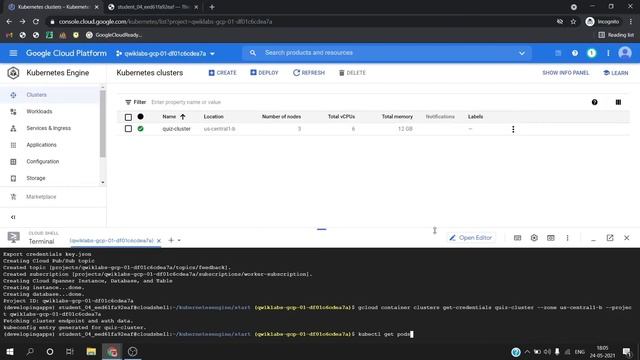Click the Kubernetes Engine logo icon
The image size is (640, 360).
pyautogui.click(x=13, y=73)
